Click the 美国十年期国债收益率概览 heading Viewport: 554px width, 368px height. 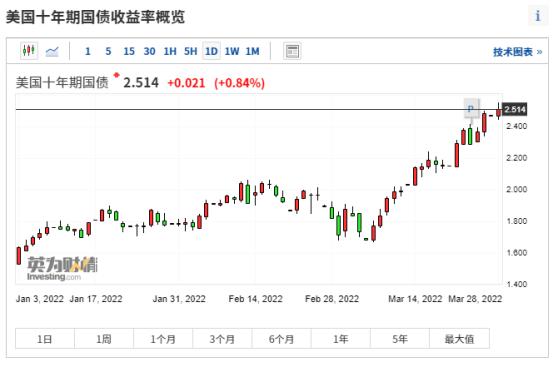tap(95, 17)
